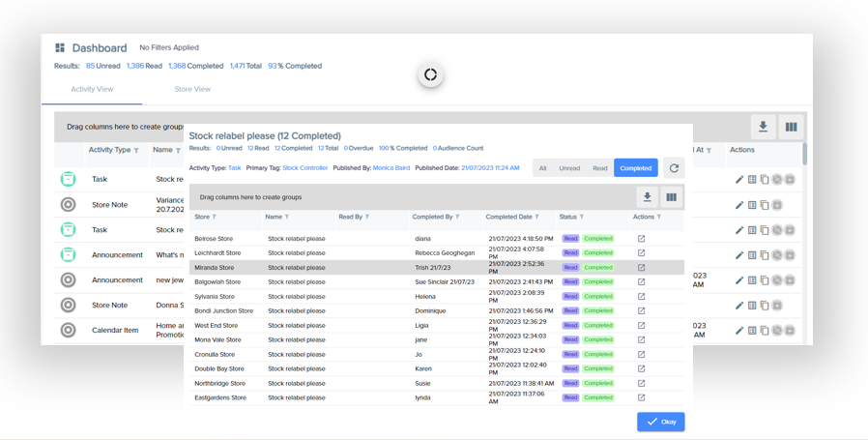The height and width of the screenshot is (440, 868).
Task: Download the completed list from the dialog toolbar
Action: coord(648,197)
